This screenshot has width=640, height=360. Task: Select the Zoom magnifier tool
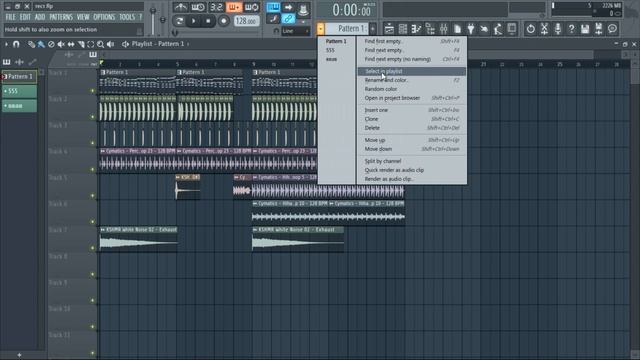coord(100,44)
